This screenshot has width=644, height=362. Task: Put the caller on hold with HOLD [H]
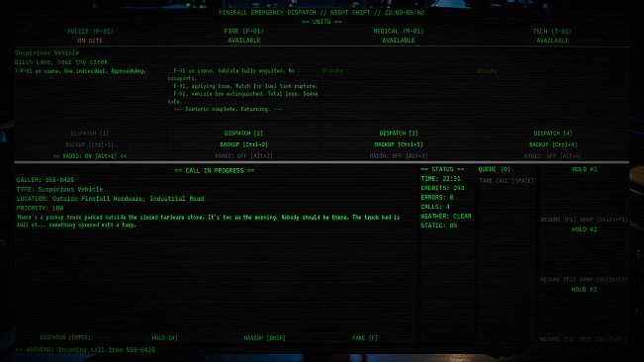[x=164, y=338]
